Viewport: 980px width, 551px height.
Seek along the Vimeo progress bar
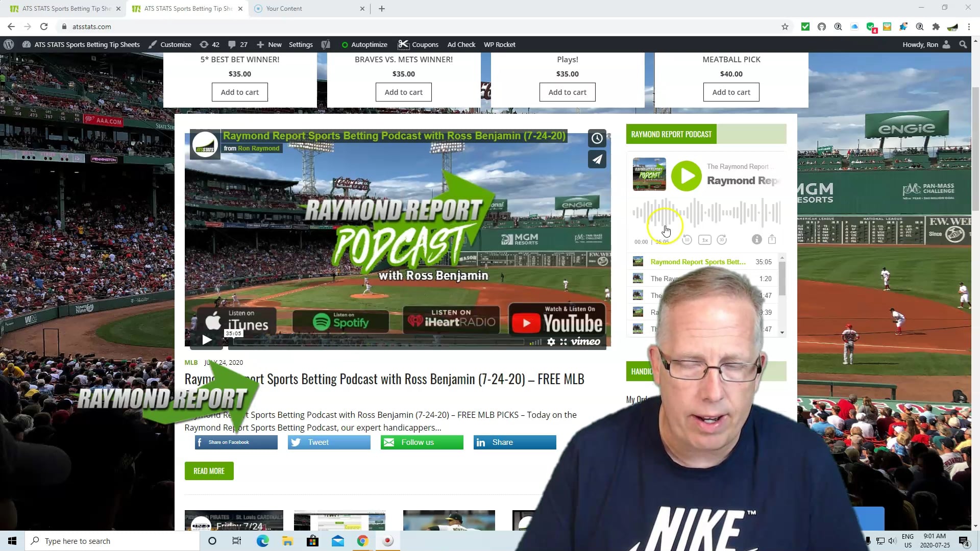[378, 342]
